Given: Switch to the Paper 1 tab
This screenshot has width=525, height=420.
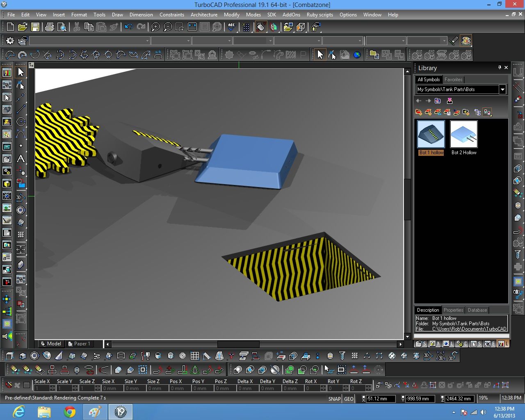Looking at the screenshot, I should [80, 344].
